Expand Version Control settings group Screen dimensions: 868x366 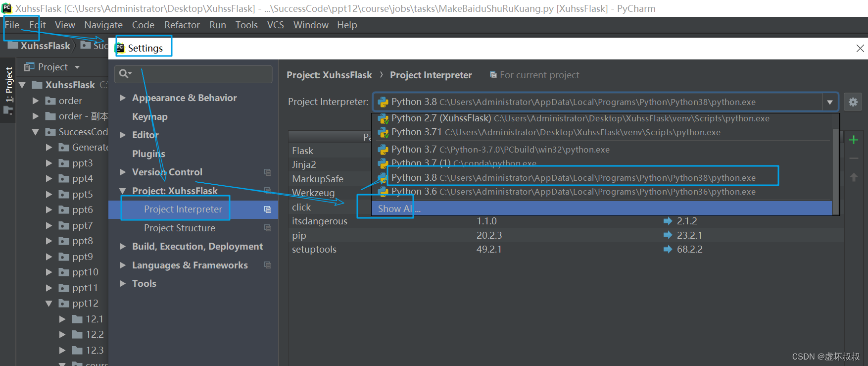pyautogui.click(x=122, y=172)
